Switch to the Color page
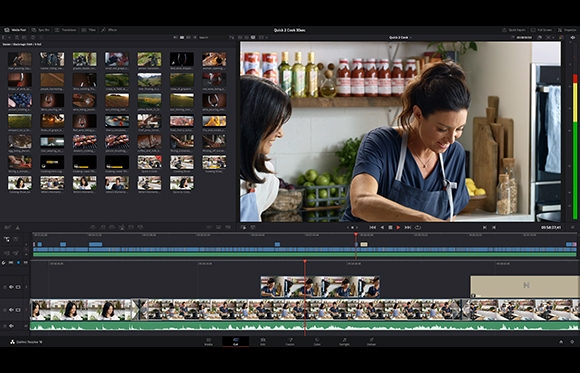Image resolution: width=580 pixels, height=373 pixels. 317,342
